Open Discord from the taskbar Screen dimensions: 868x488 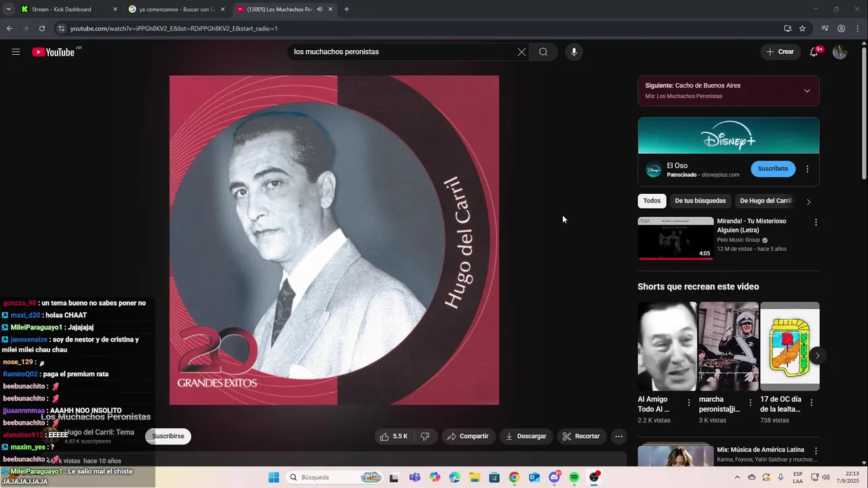(x=554, y=477)
